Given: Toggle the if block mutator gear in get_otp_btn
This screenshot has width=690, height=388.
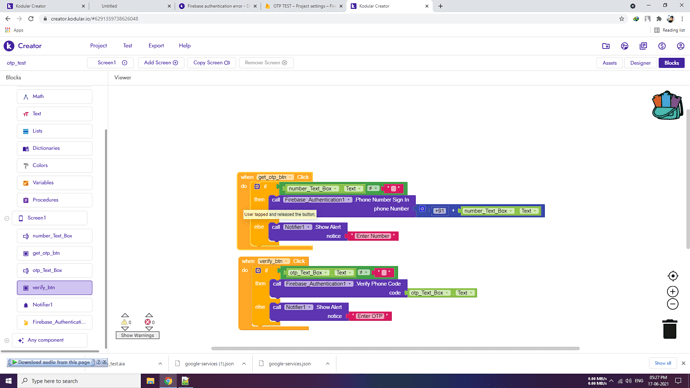Looking at the screenshot, I should coord(257,187).
